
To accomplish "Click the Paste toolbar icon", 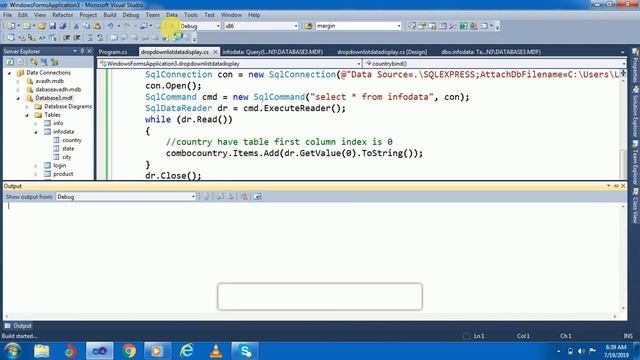I will coord(97,26).
